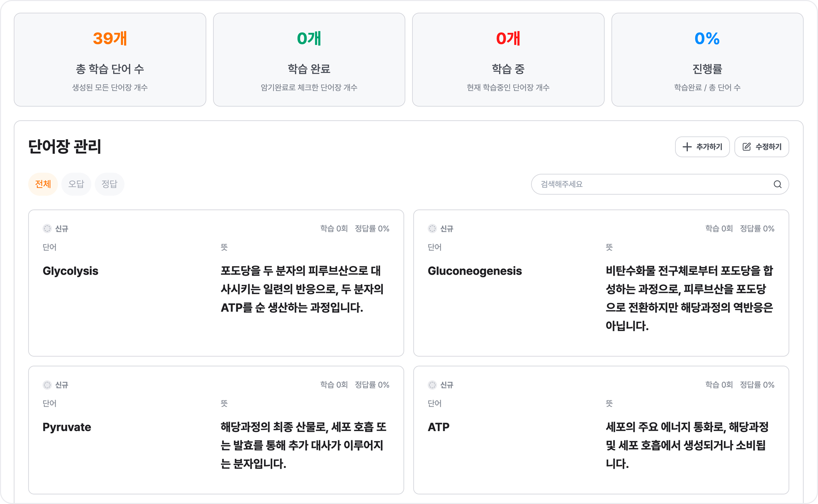Click the 수정하기 button
This screenshot has height=504, width=818.
762,146
